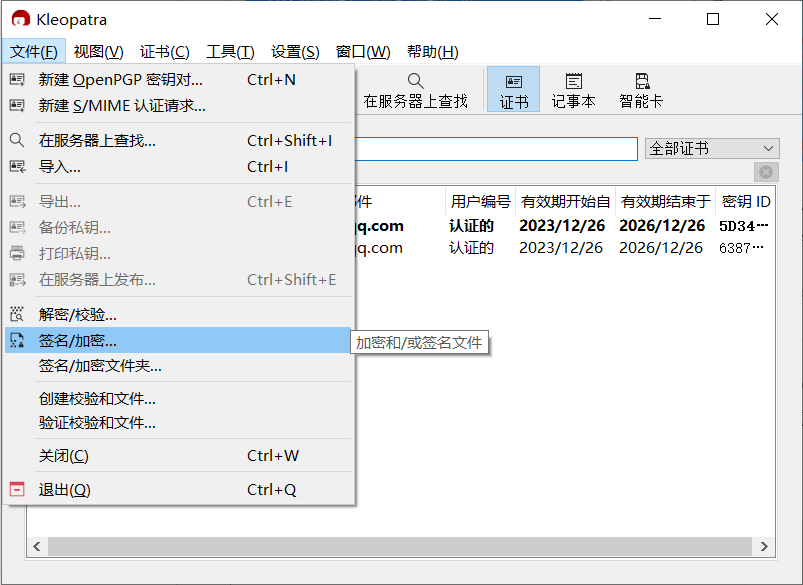Close the Kleopatra window
Screen dimensions: 803x585
[772, 19]
